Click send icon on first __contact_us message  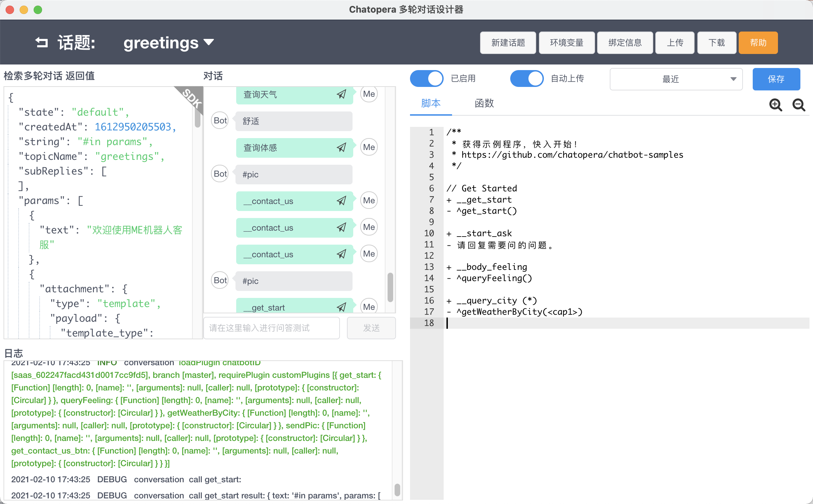(x=341, y=201)
